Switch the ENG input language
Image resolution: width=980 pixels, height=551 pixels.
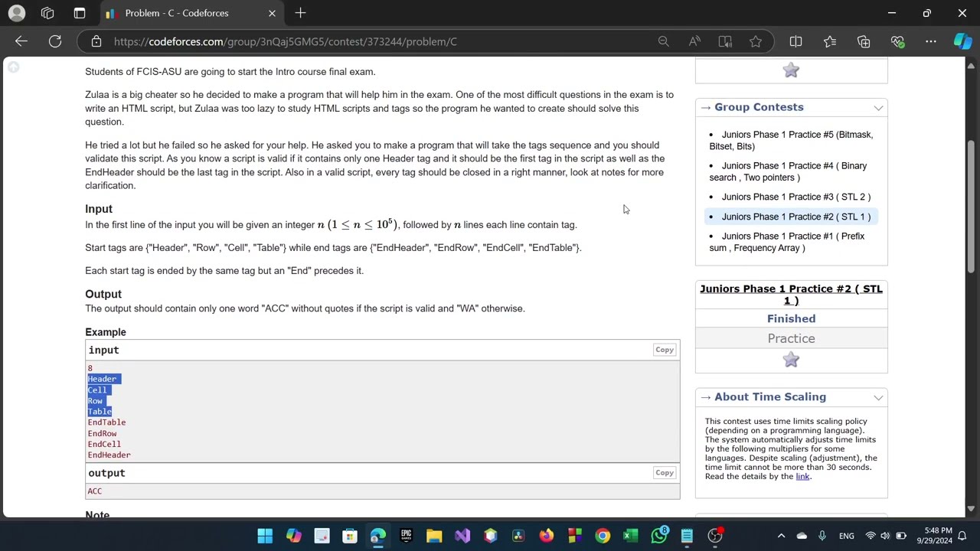[847, 536]
